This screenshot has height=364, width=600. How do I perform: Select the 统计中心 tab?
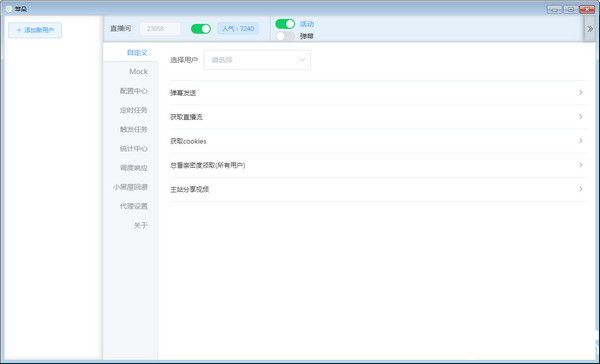(x=134, y=149)
